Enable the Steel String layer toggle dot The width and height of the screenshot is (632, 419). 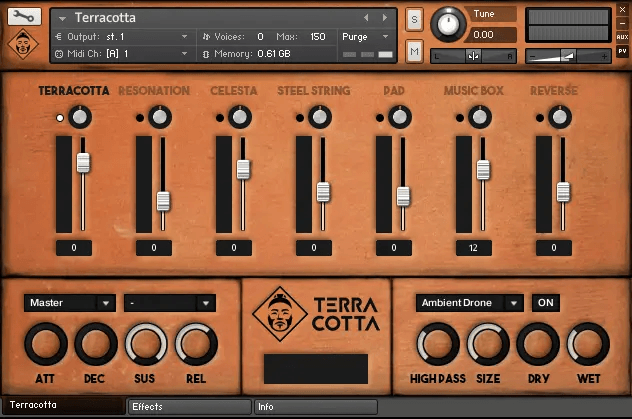pyautogui.click(x=300, y=118)
